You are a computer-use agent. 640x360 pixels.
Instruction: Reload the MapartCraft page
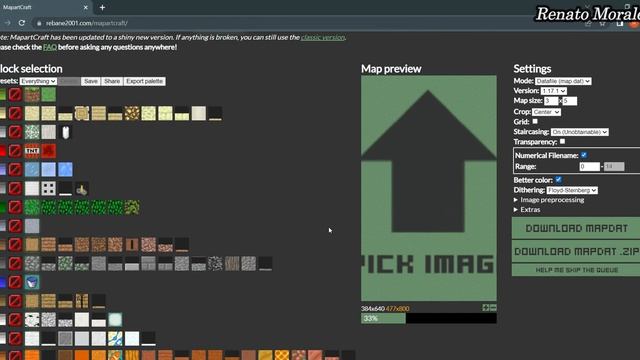(x=22, y=23)
